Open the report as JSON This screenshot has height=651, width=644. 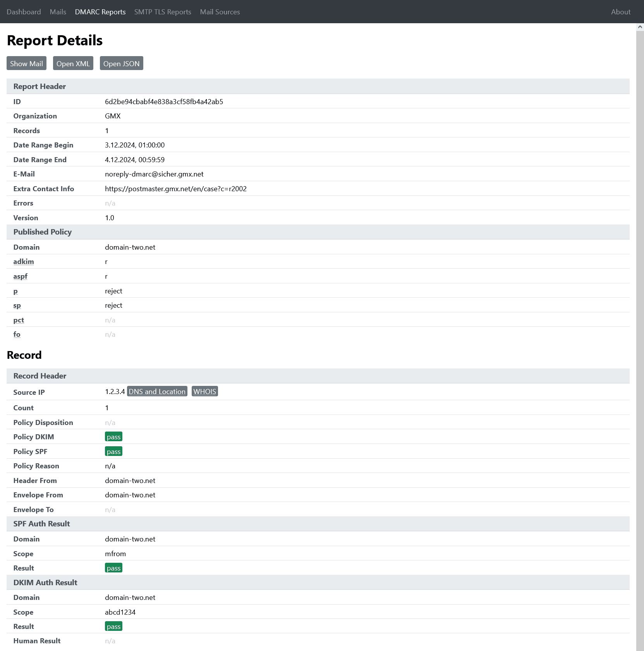tap(121, 63)
